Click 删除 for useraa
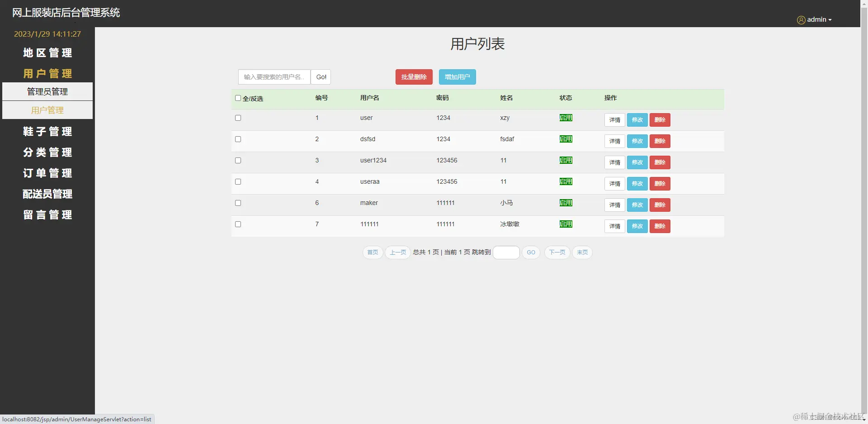 tap(660, 184)
